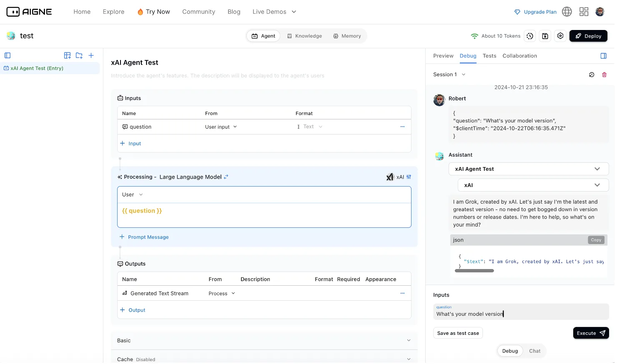
Task: Delete the session with trash icon
Action: pos(604,75)
